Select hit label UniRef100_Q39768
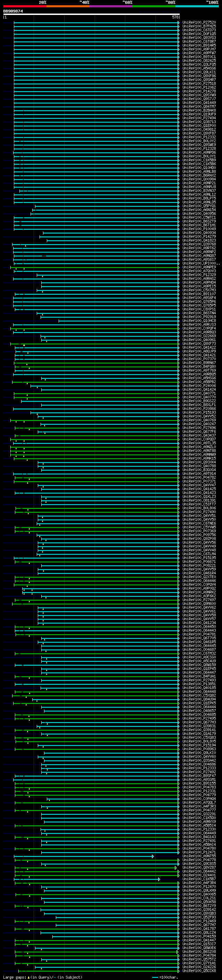 click(199, 244)
